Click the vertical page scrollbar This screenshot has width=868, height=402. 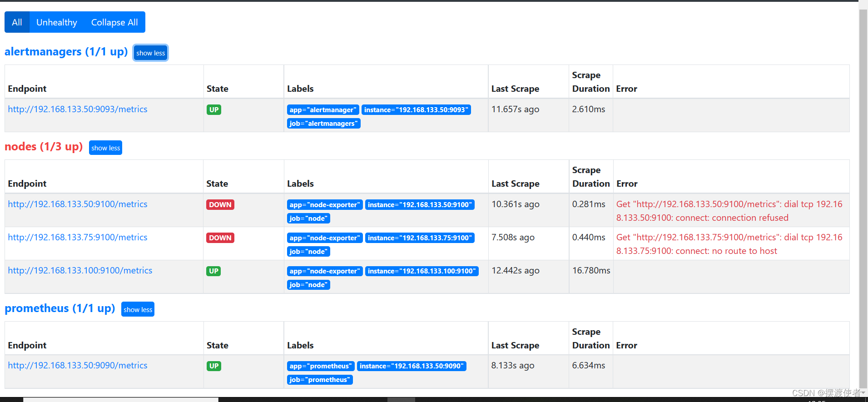point(863,200)
